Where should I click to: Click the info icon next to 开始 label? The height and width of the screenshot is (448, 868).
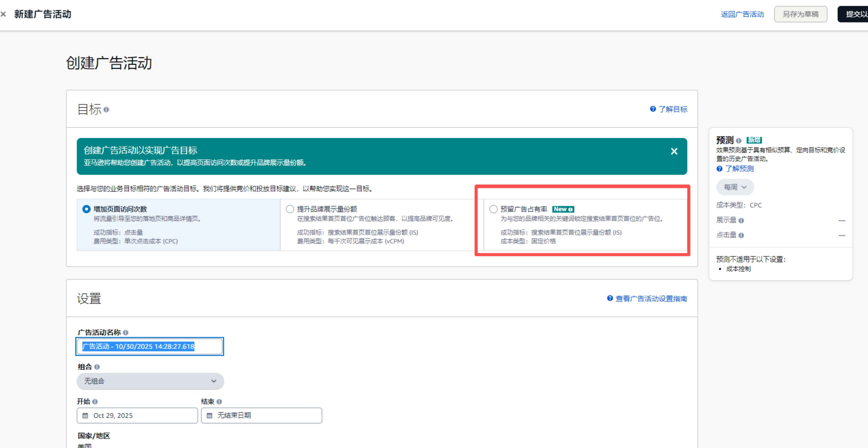tap(95, 402)
